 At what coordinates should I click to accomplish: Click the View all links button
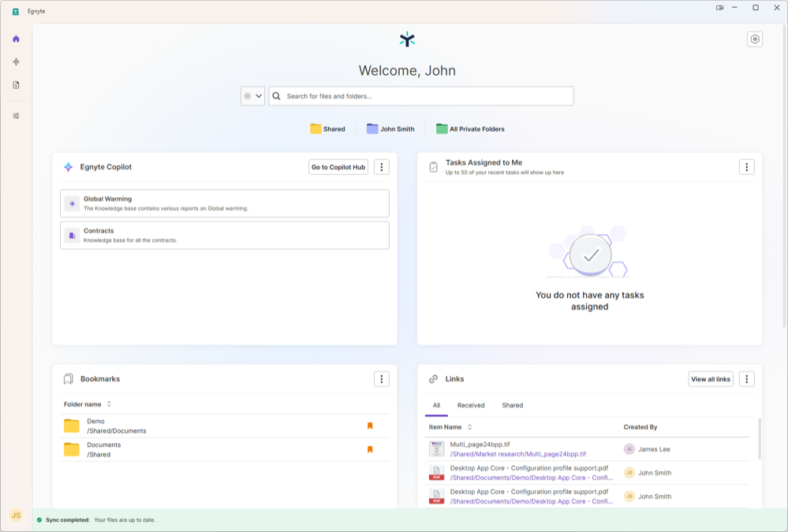point(710,379)
